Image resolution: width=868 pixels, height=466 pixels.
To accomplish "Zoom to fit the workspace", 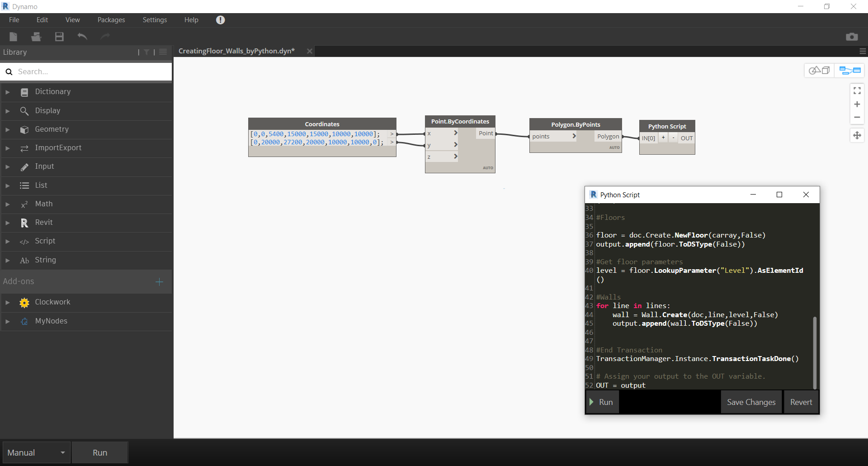I will click(857, 91).
